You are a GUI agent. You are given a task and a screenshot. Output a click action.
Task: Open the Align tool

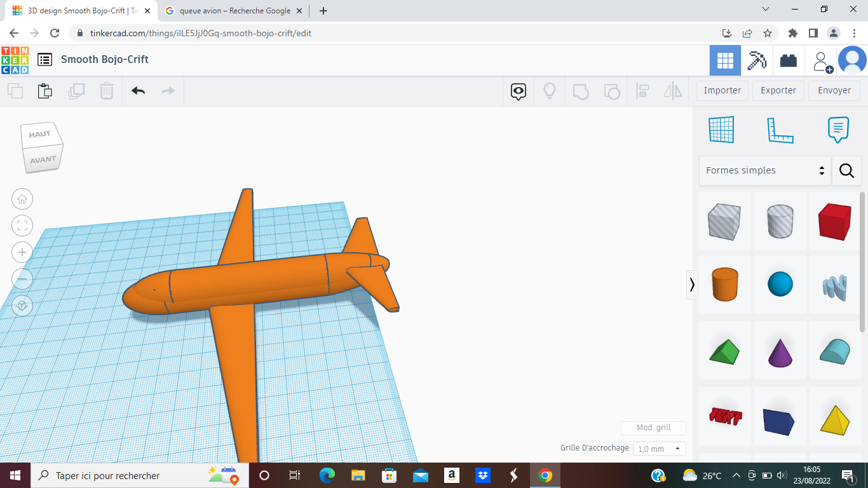coord(642,91)
